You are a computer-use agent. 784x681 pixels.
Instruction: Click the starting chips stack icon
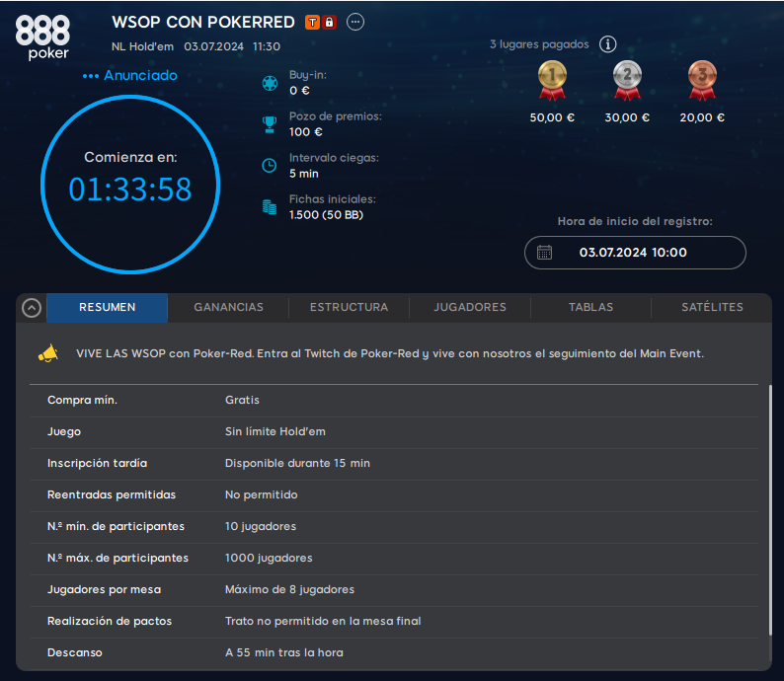click(270, 207)
